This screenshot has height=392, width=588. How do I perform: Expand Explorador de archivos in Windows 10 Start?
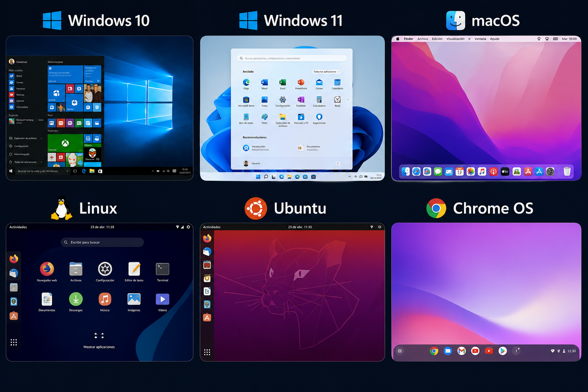(x=41, y=138)
